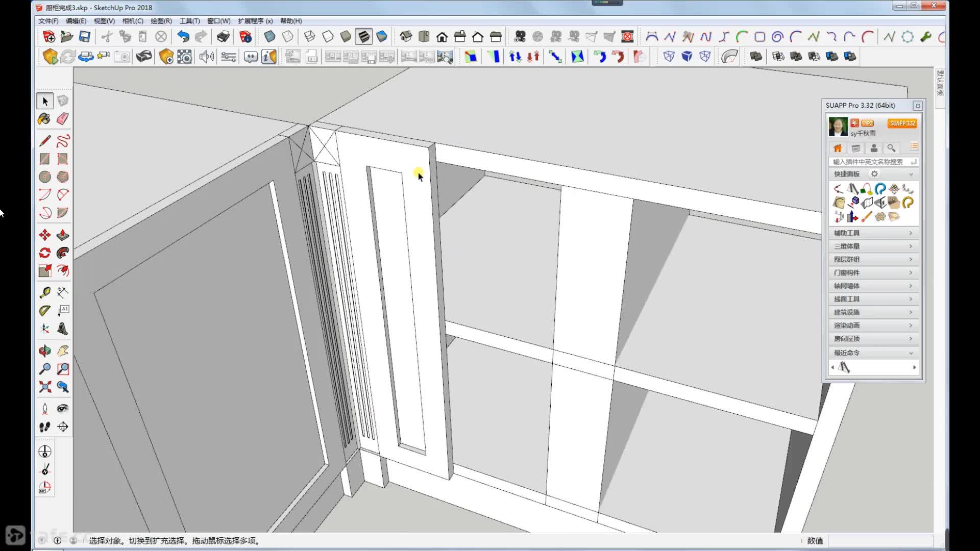
Task: Select the Follow Me tool
Action: pos(63,253)
